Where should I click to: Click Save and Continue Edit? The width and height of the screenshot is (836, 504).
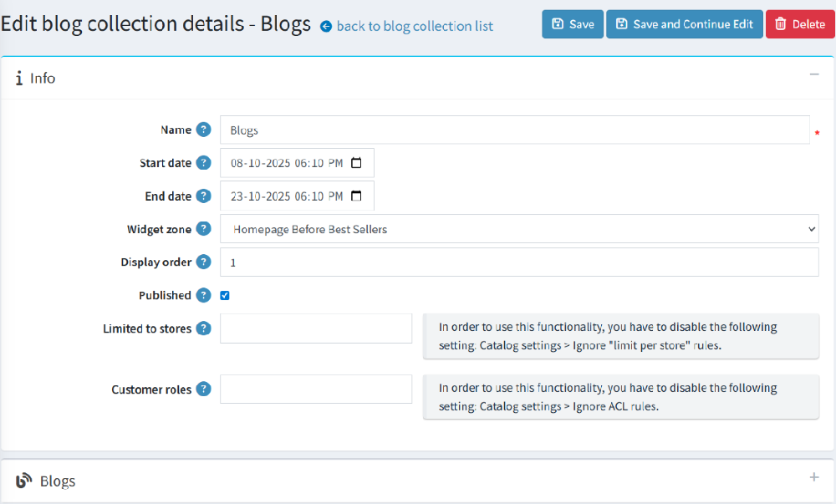tap(684, 24)
